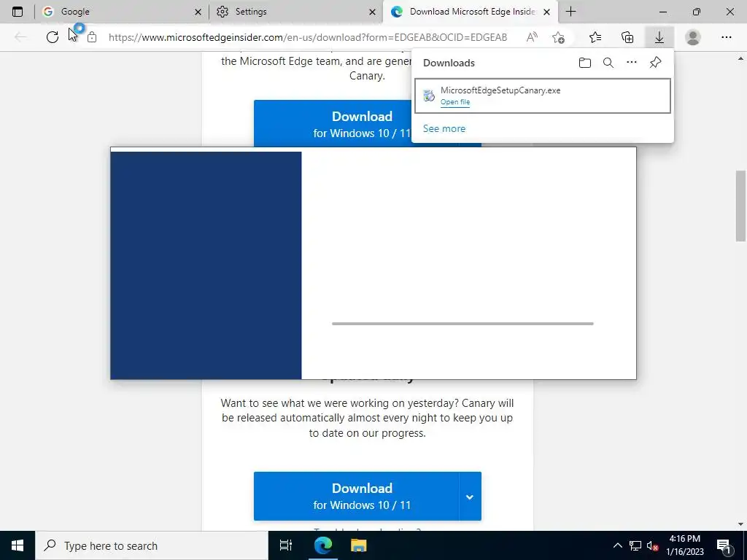Open the notification center icon
Screen dimensions: 747x560
(724, 545)
